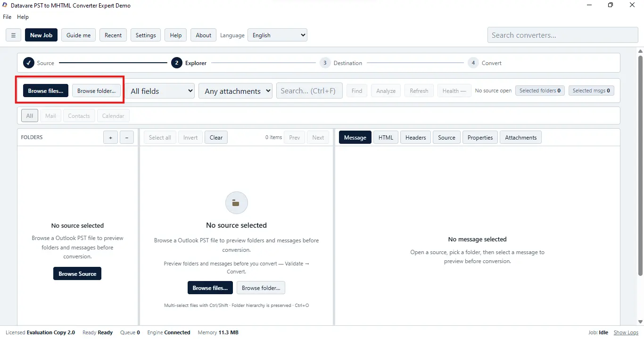Click top Browse folder button in toolbar

96,91
